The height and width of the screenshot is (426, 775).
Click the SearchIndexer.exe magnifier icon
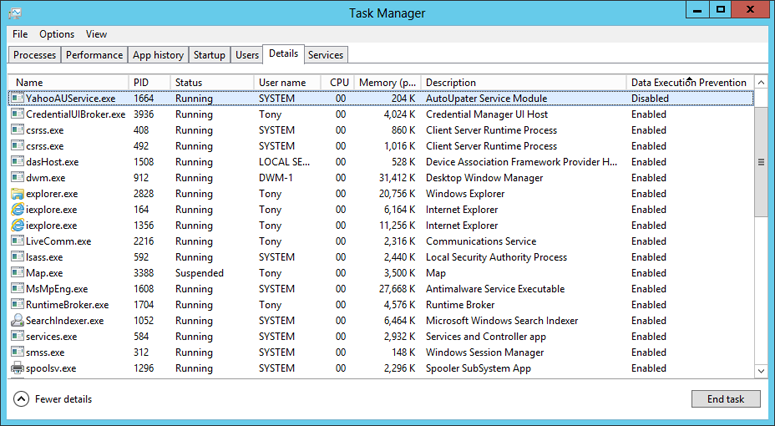[x=17, y=320]
